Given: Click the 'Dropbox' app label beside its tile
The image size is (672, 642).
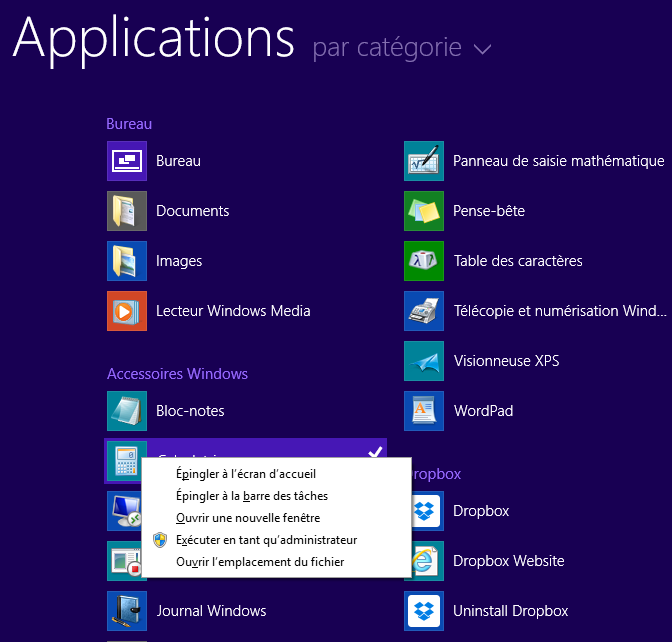Looking at the screenshot, I should 481,511.
